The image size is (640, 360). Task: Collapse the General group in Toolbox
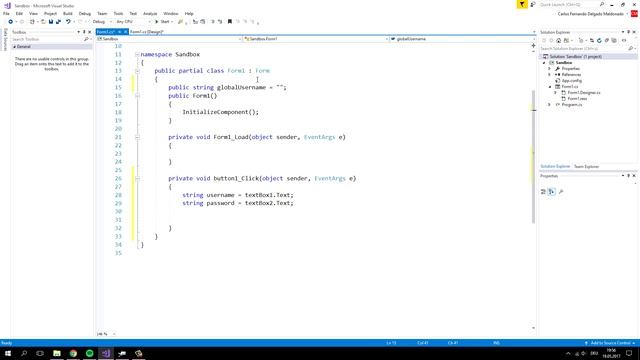(14, 47)
